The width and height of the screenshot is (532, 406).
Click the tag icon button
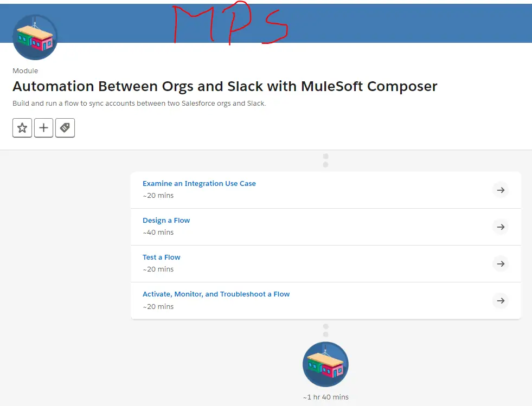[x=65, y=128]
